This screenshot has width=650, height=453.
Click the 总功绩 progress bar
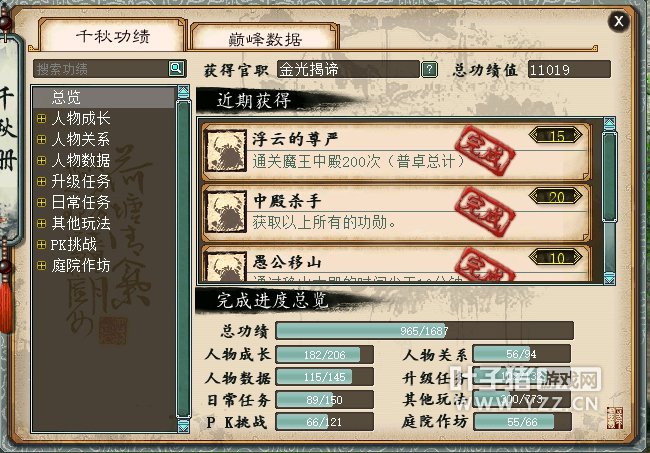pos(424,331)
